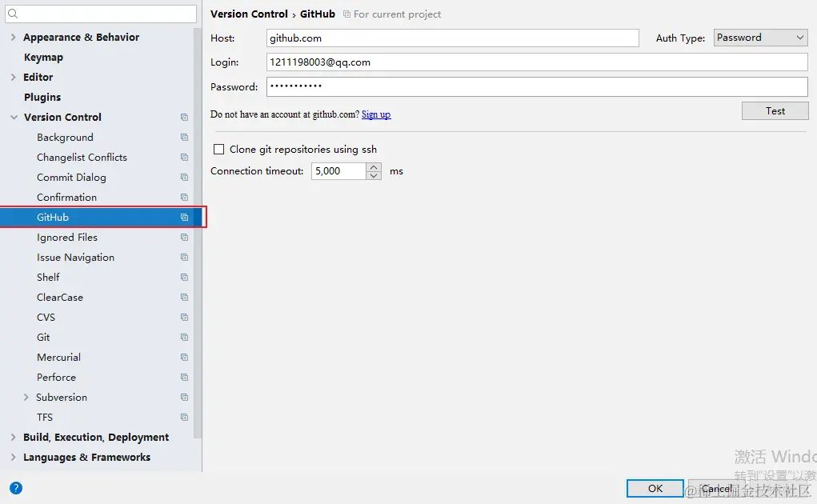Decrease connection timeout with down arrow
The width and height of the screenshot is (817, 504).
[x=374, y=175]
